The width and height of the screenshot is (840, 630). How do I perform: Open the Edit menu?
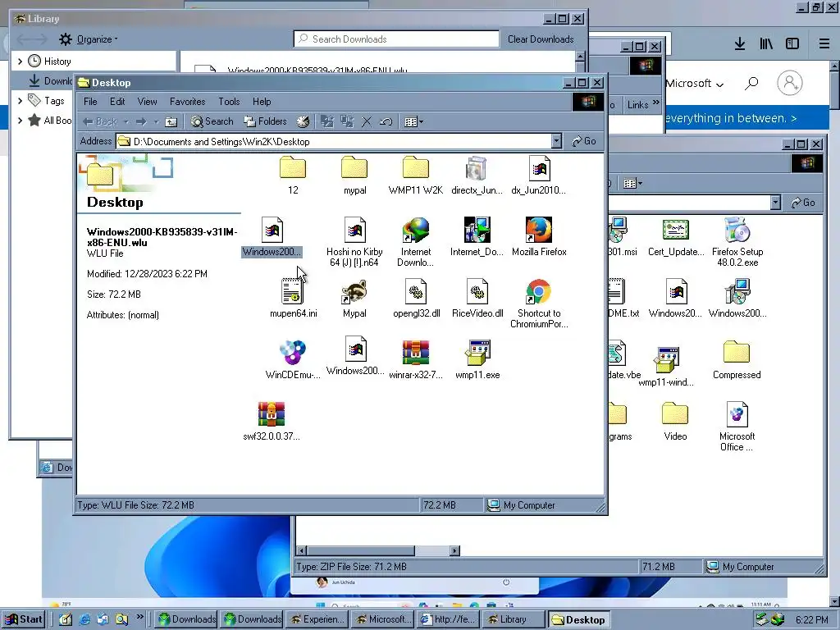point(117,101)
